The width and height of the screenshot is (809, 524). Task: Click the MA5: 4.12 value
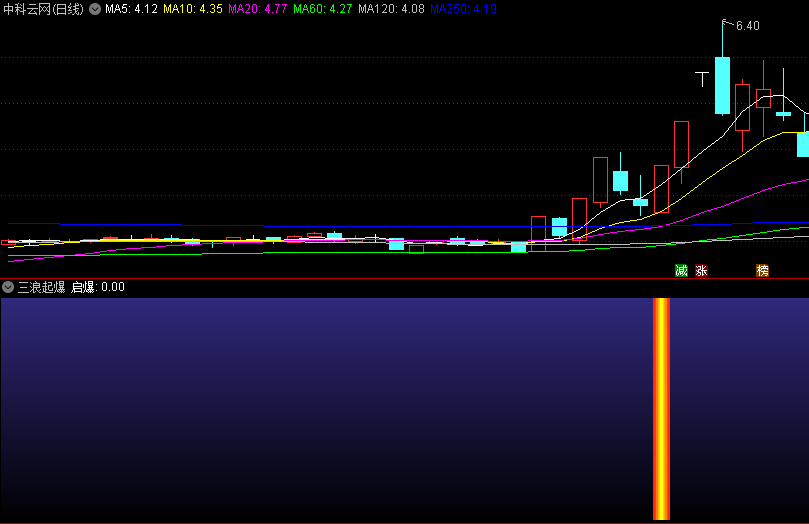point(131,9)
